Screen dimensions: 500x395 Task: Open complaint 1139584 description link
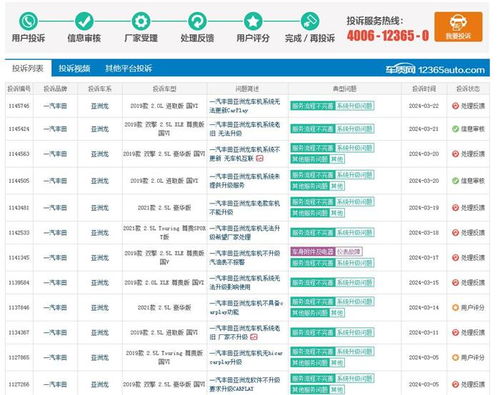coord(245,282)
